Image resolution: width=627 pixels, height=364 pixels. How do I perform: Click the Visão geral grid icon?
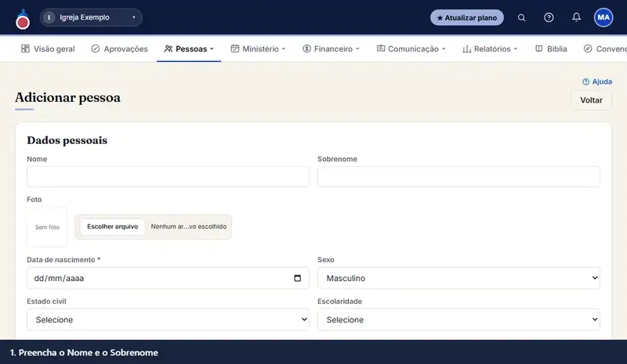tap(25, 49)
